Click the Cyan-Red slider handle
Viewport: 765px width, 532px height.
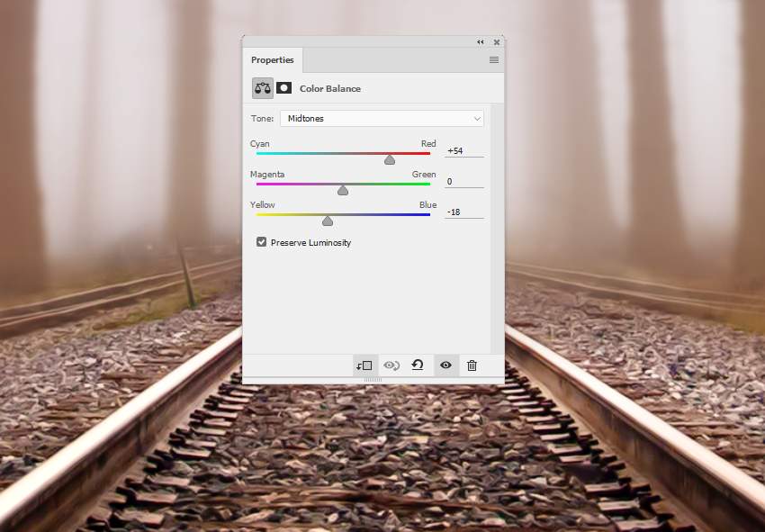click(x=390, y=160)
